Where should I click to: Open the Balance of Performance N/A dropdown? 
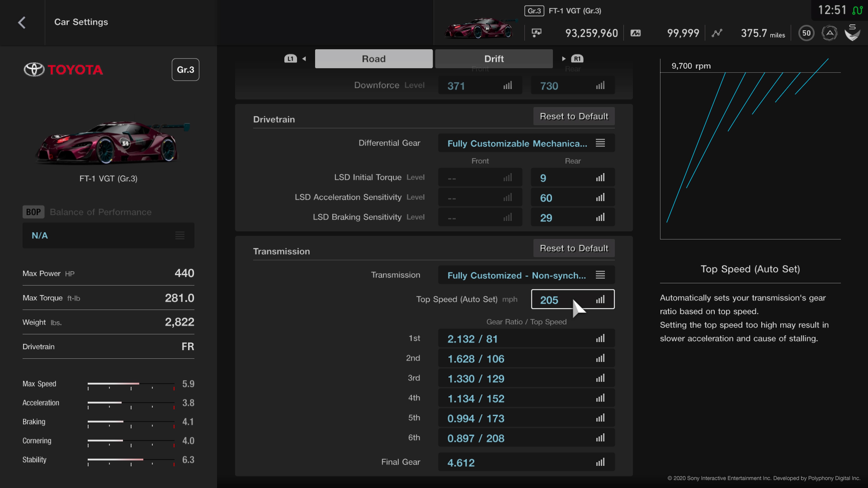(x=108, y=235)
